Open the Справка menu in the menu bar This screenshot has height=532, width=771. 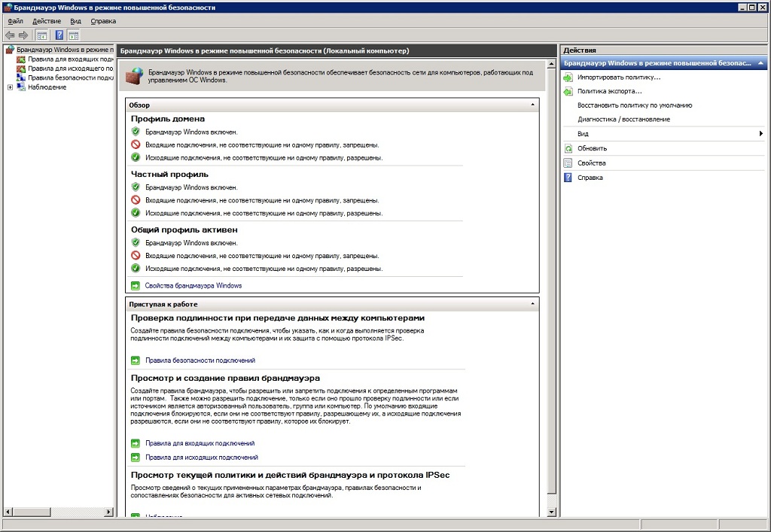(x=103, y=21)
